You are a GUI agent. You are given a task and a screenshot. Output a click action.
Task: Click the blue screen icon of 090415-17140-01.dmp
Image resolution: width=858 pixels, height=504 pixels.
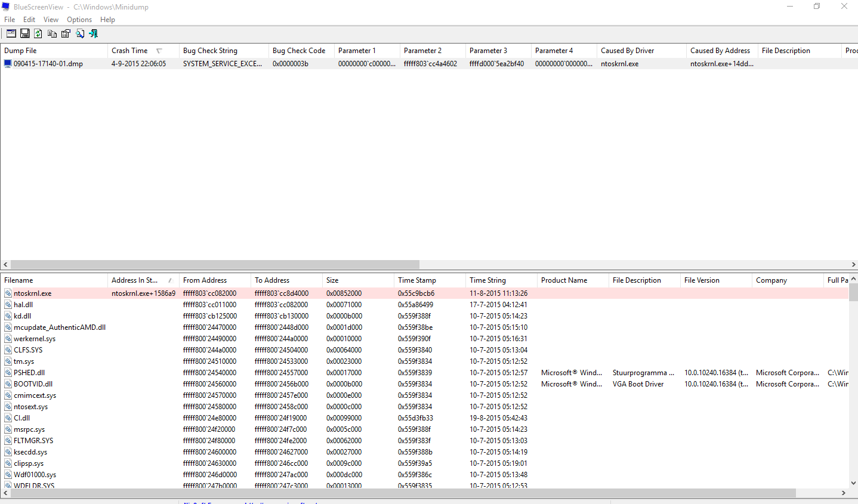coord(8,63)
